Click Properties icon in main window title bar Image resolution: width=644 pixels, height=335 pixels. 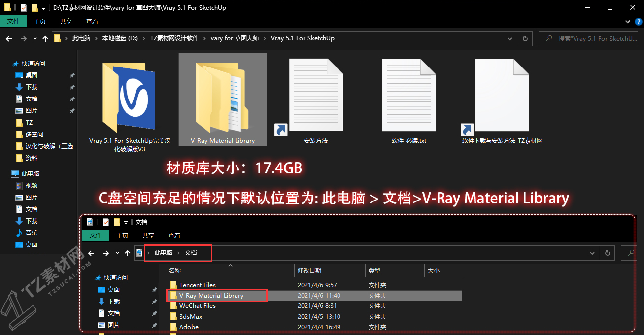(x=24, y=8)
